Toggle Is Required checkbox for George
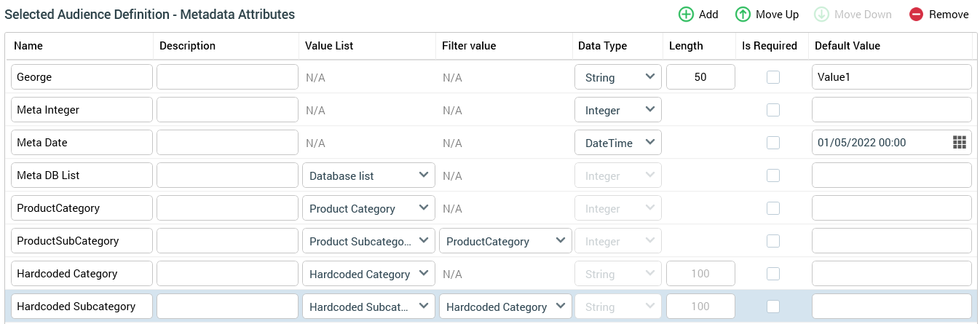Image resolution: width=980 pixels, height=324 pixels. point(773,77)
